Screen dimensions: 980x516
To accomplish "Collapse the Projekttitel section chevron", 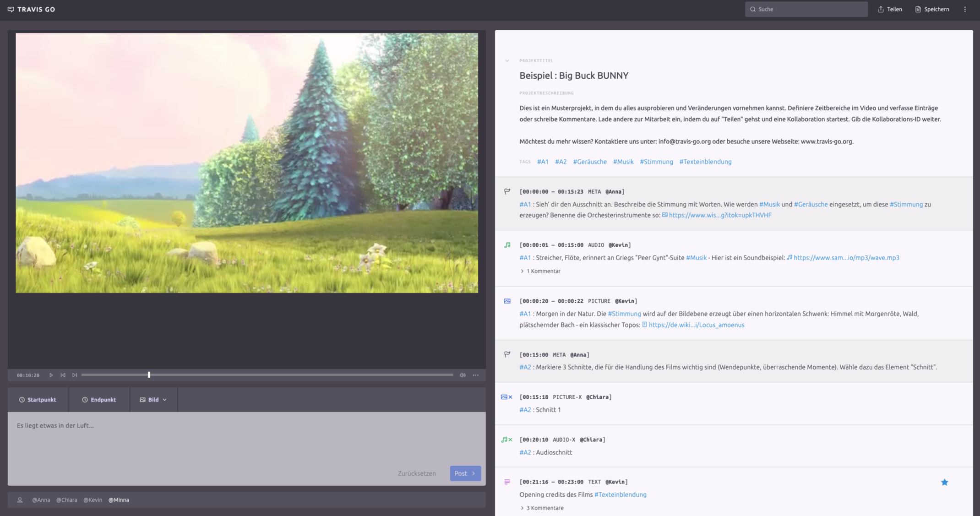I will point(507,60).
